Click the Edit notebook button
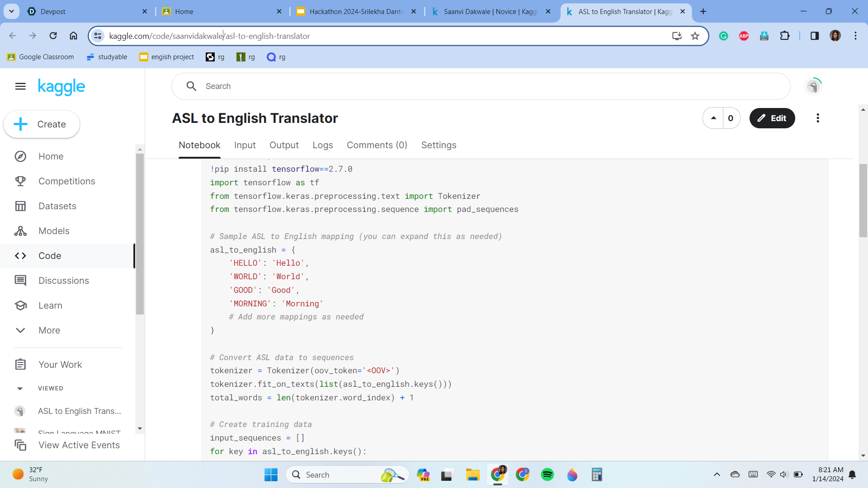Screen dimensions: 868x488 (x=772, y=118)
